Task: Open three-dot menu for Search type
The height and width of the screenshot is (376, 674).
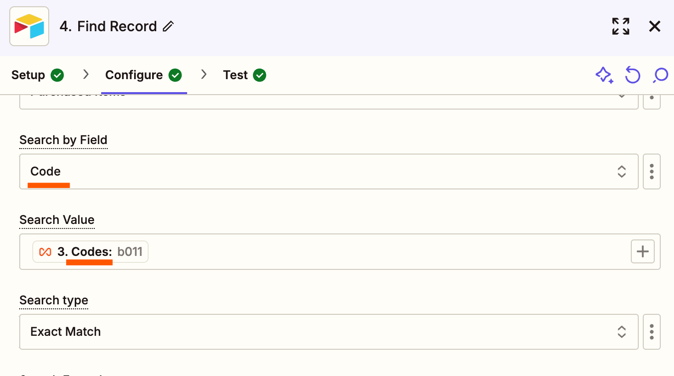Action: click(x=652, y=332)
